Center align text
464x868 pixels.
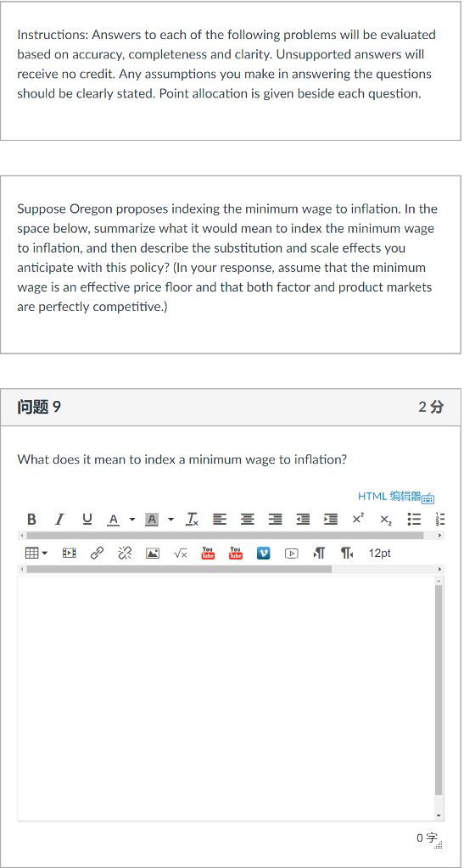tap(248, 520)
